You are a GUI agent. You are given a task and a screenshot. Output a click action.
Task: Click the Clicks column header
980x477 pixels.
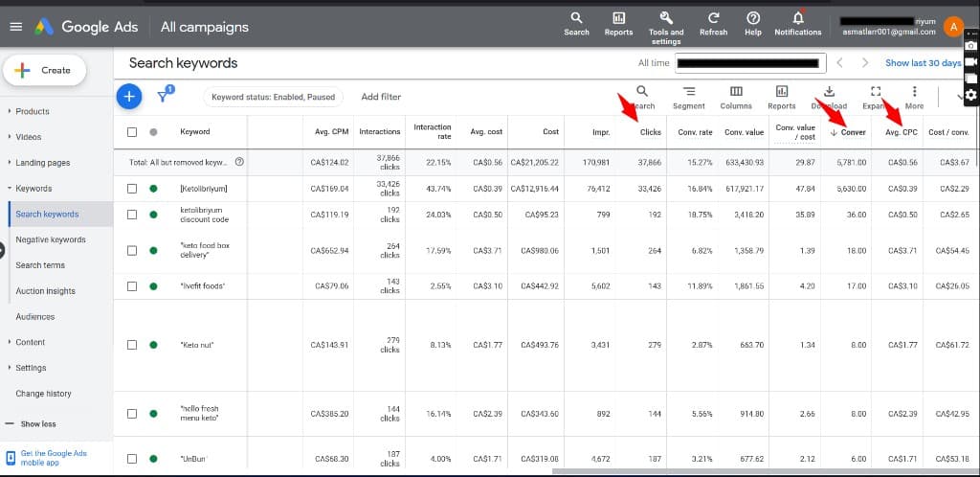(650, 132)
